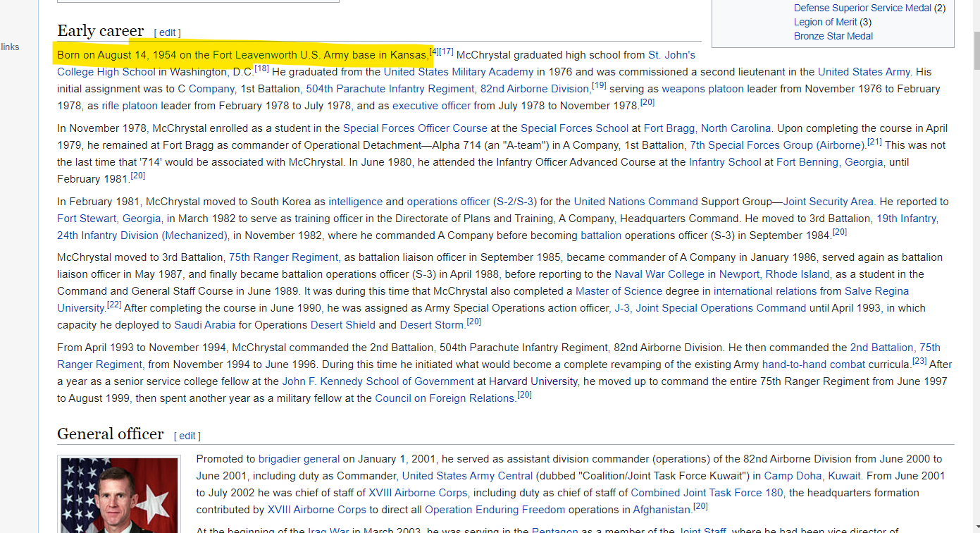Open citation reference [4] after Kansas
The image size is (980, 533).
tap(433, 51)
